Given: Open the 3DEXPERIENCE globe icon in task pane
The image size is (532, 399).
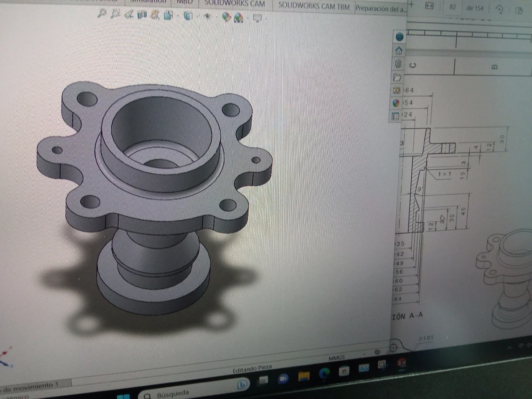Looking at the screenshot, I should pyautogui.click(x=399, y=37).
